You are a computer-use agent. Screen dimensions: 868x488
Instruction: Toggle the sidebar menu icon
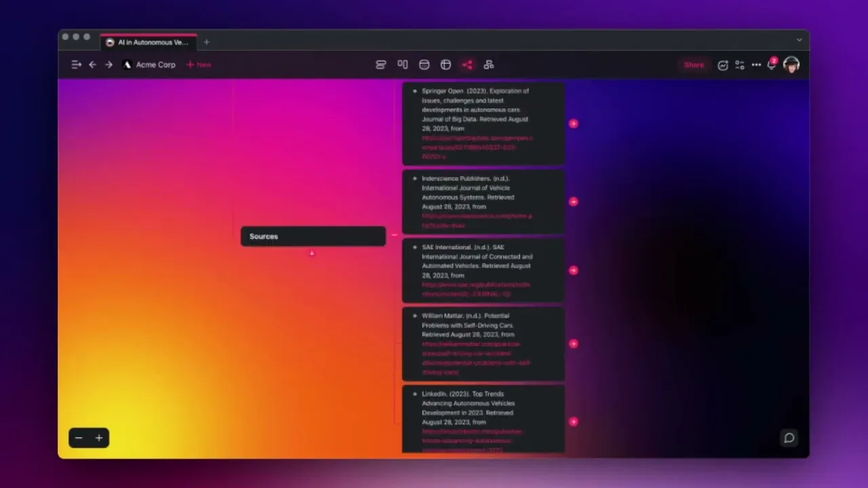click(76, 65)
